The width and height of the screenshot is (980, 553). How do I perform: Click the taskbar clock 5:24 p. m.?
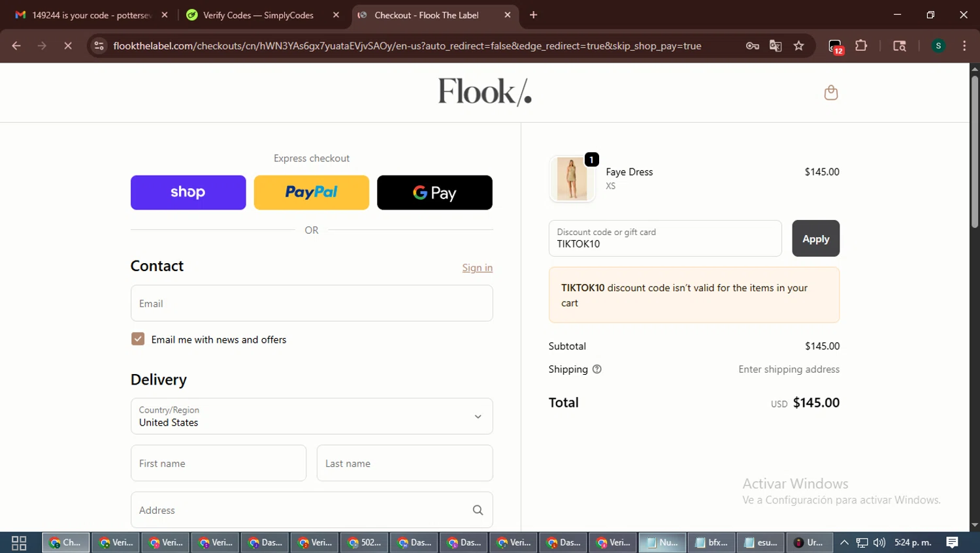coord(913,543)
